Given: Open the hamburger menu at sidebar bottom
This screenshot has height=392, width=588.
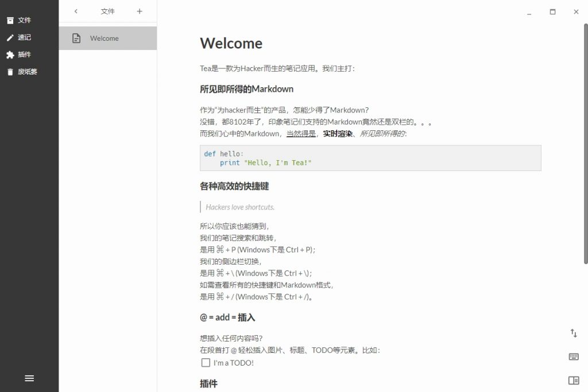Looking at the screenshot, I should click(x=29, y=378).
